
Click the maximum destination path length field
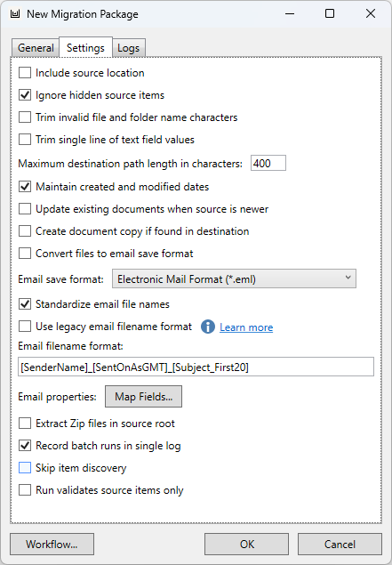tap(268, 163)
